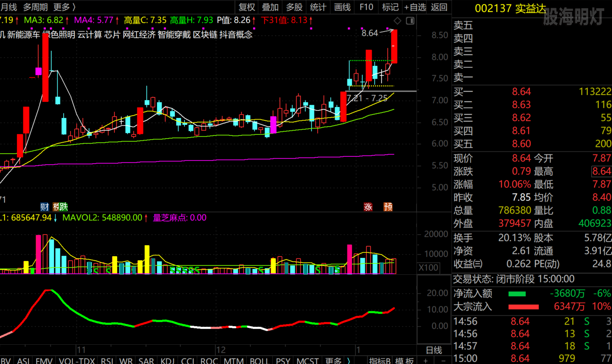Select the EMV indicator tab
Image resolution: width=612 pixels, height=364 pixels.
(x=44, y=361)
